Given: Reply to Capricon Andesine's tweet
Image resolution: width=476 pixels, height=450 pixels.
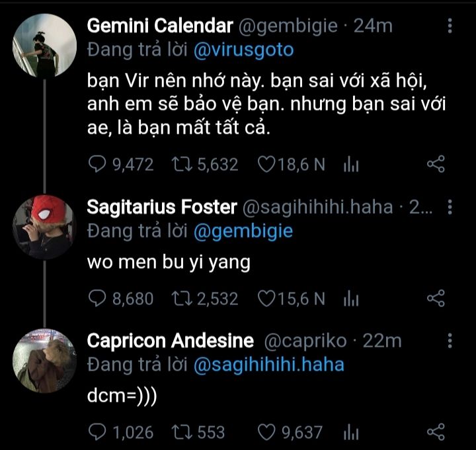Looking at the screenshot, I should pyautogui.click(x=97, y=433).
